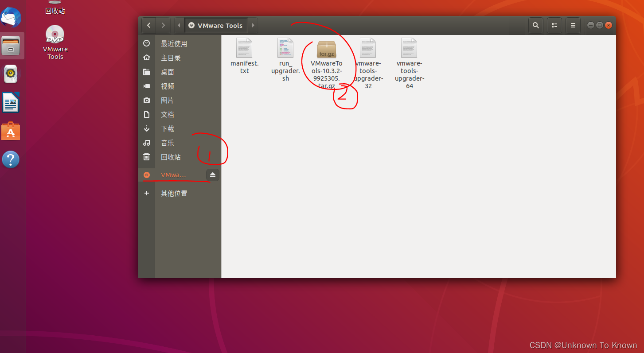The height and width of the screenshot is (353, 644).
Task: Launch Rhythmbox from the dock
Action: click(11, 74)
